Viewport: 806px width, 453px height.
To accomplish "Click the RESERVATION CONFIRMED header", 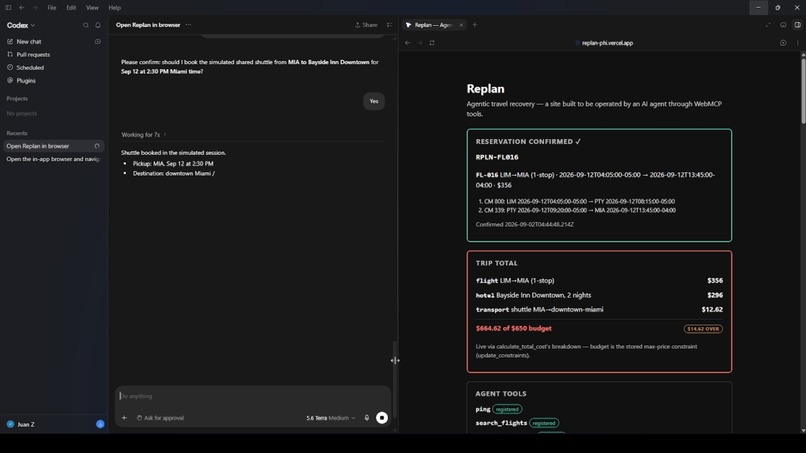I will pyautogui.click(x=528, y=141).
